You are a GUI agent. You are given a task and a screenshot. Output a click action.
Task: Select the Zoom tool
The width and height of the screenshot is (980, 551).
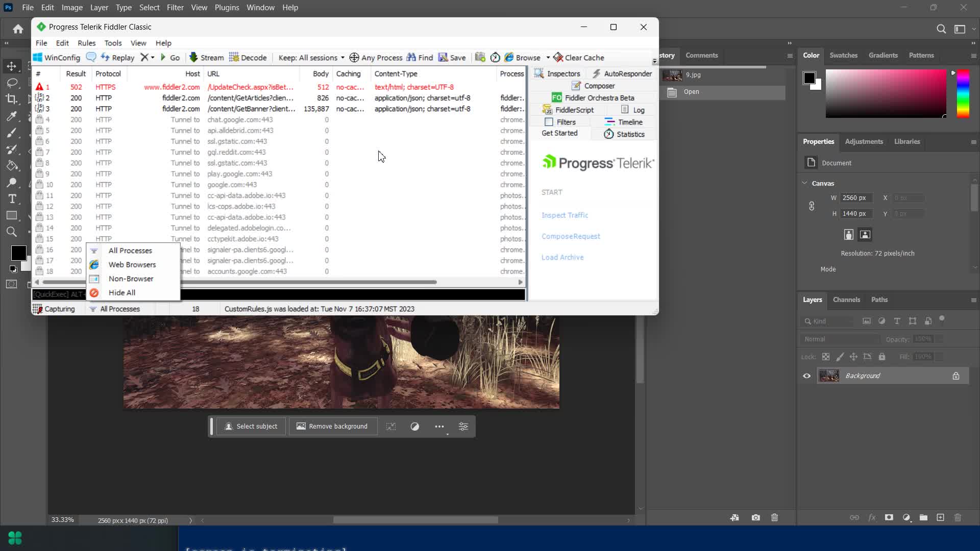click(11, 232)
